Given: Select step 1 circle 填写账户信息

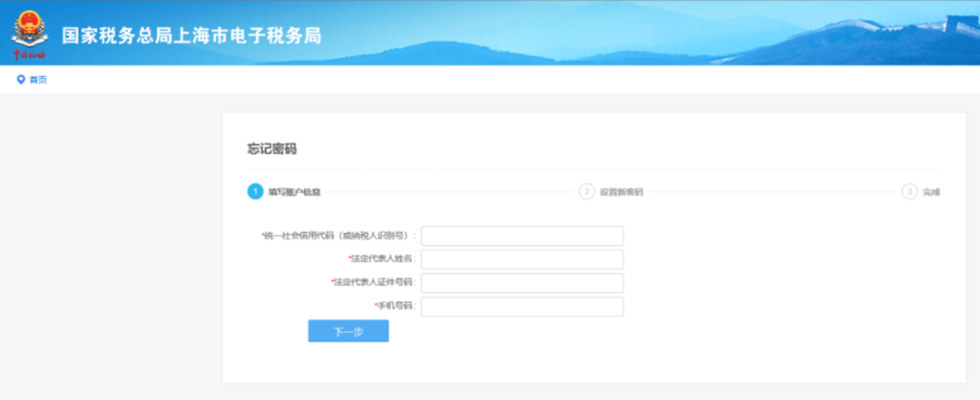Looking at the screenshot, I should pos(255,192).
